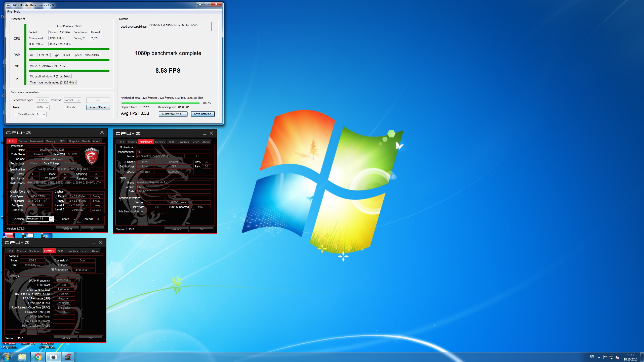
Task: Open the Windows Start menu
Action: 7,357
